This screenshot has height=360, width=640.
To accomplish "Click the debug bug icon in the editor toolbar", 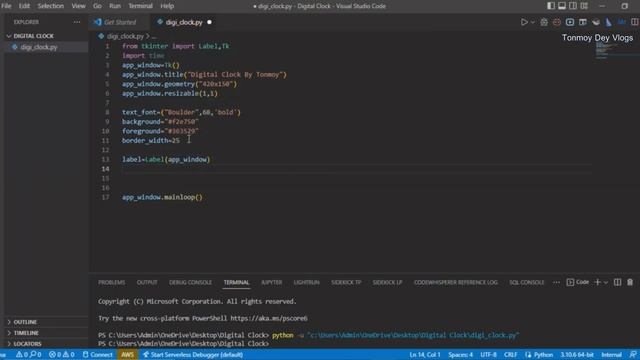I will [x=544, y=22].
